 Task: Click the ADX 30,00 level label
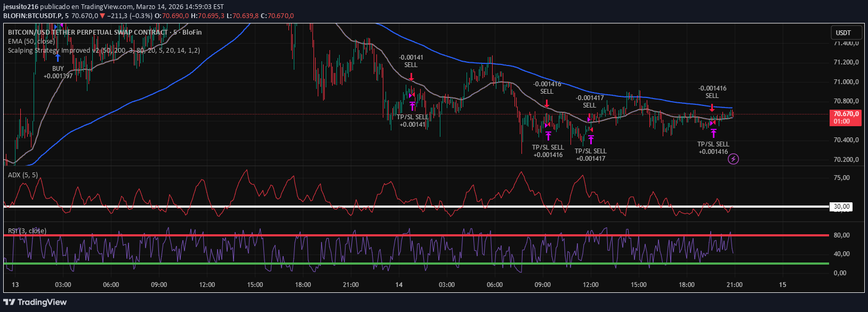(841, 207)
